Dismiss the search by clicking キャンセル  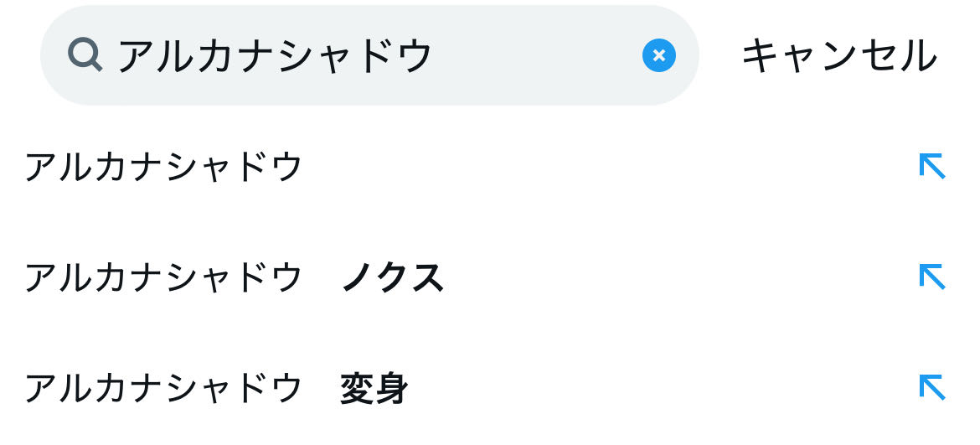pos(838,56)
